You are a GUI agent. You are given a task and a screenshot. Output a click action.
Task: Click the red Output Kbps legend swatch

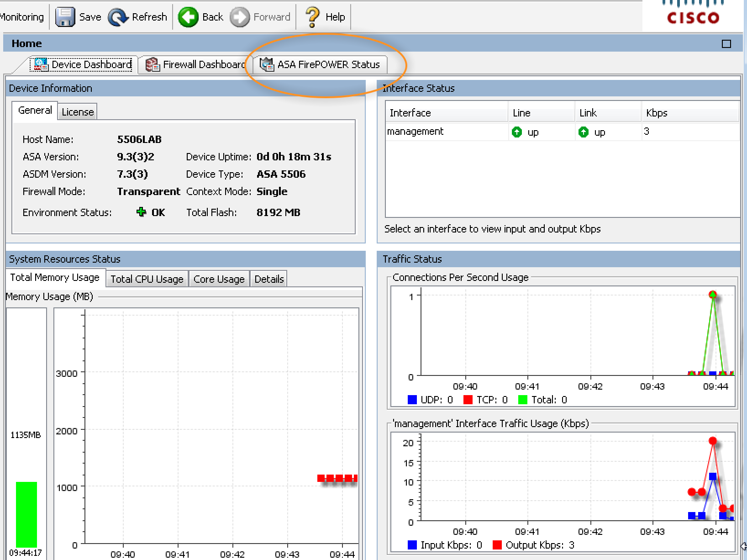click(497, 545)
